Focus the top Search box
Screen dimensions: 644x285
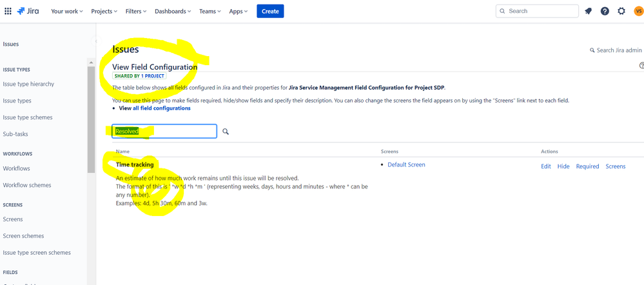coord(537,11)
